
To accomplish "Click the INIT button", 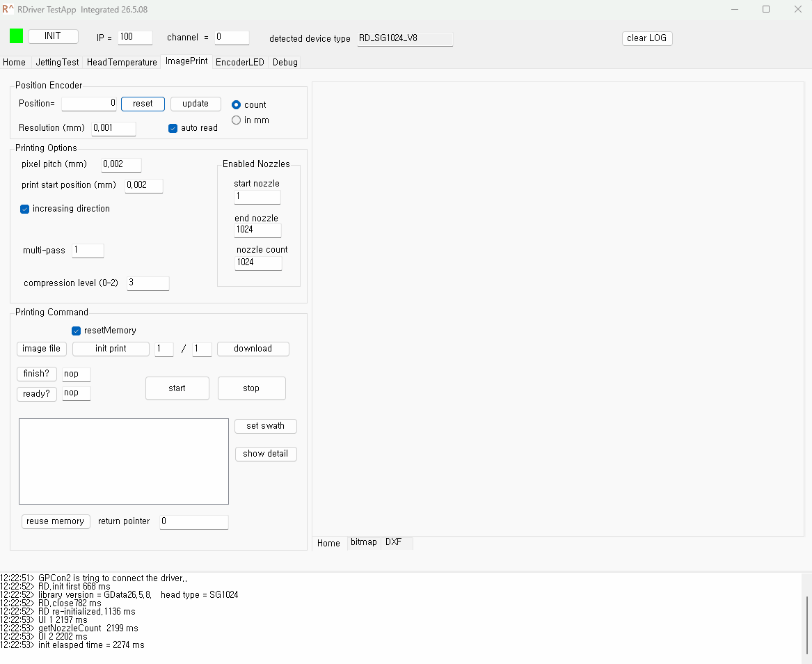I will tap(53, 36).
